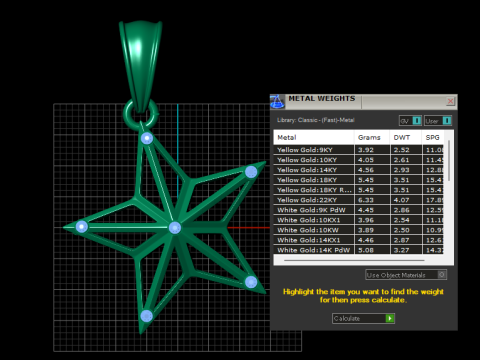
Task: Sort by the DWT column header
Action: point(406,137)
